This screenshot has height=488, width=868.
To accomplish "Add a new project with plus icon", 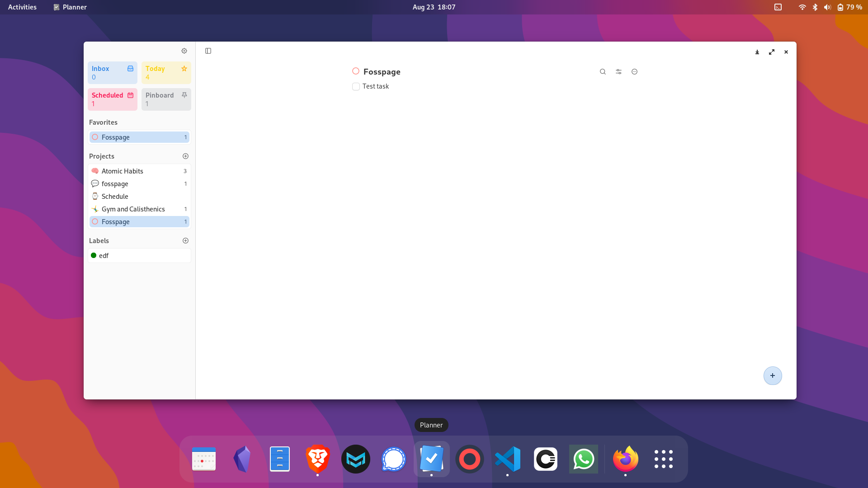I will pos(185,156).
